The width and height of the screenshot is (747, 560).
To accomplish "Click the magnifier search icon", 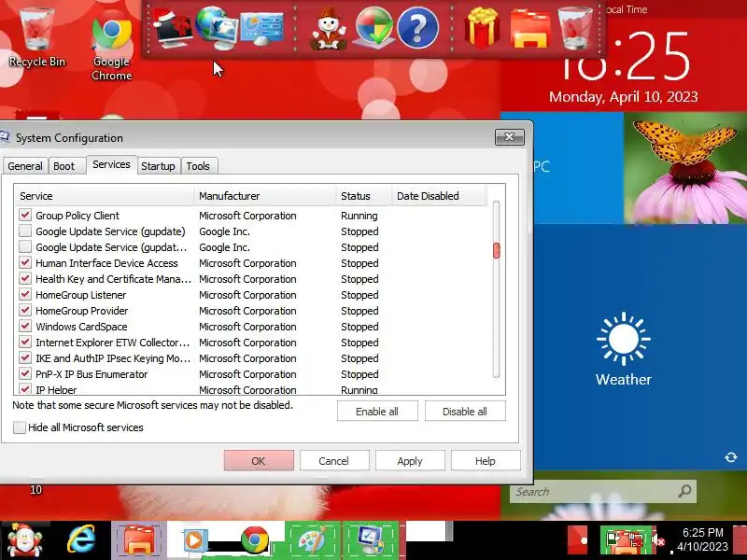I will [x=684, y=491].
